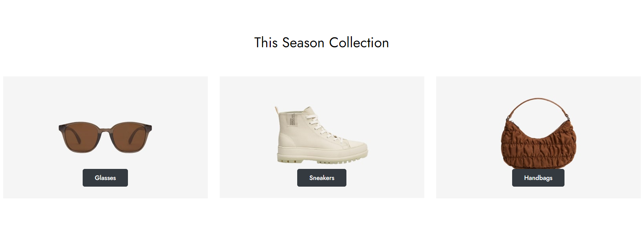Open the cream high-top sneaker image
Viewport: 644px width, 239px height.
pos(321,135)
